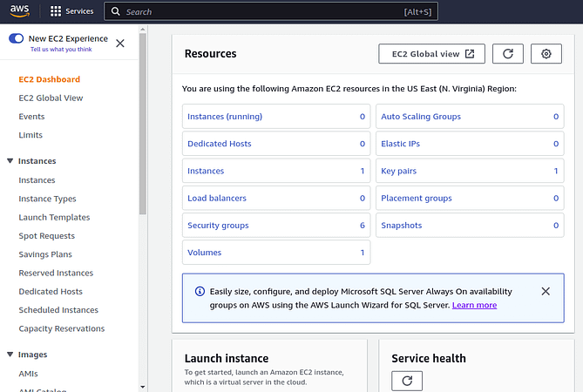Viewport: 583px width, 392px height.
Task: Open EC2 Global view button
Action: [x=431, y=54]
